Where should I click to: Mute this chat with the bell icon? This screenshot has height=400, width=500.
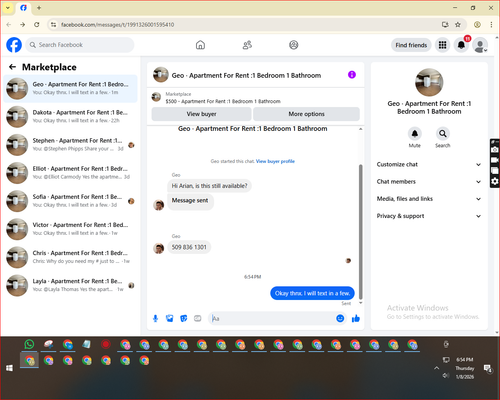(x=415, y=134)
